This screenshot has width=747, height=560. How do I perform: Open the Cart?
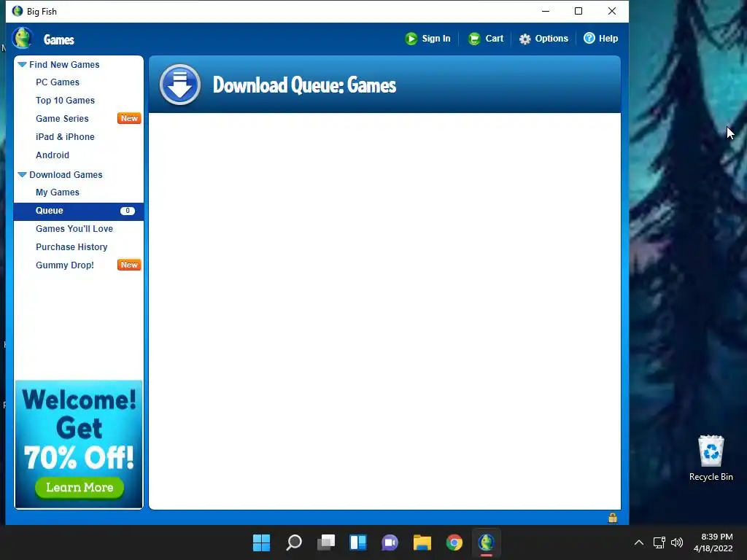point(485,39)
